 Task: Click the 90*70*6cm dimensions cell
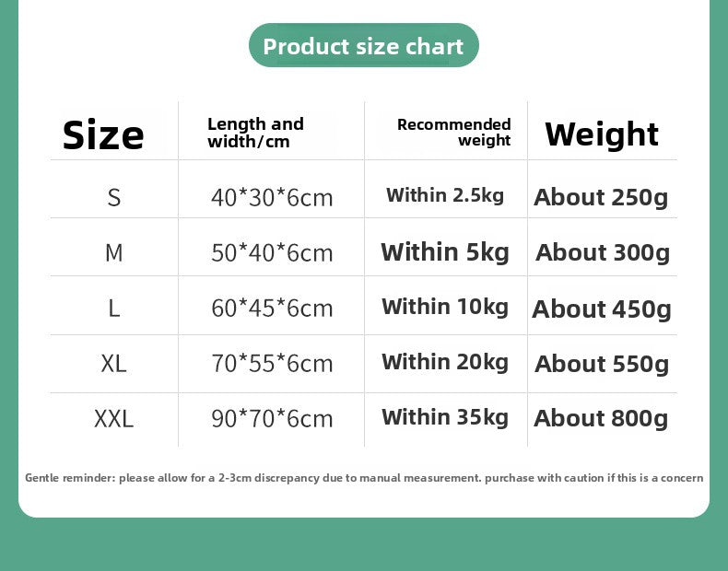272,419
